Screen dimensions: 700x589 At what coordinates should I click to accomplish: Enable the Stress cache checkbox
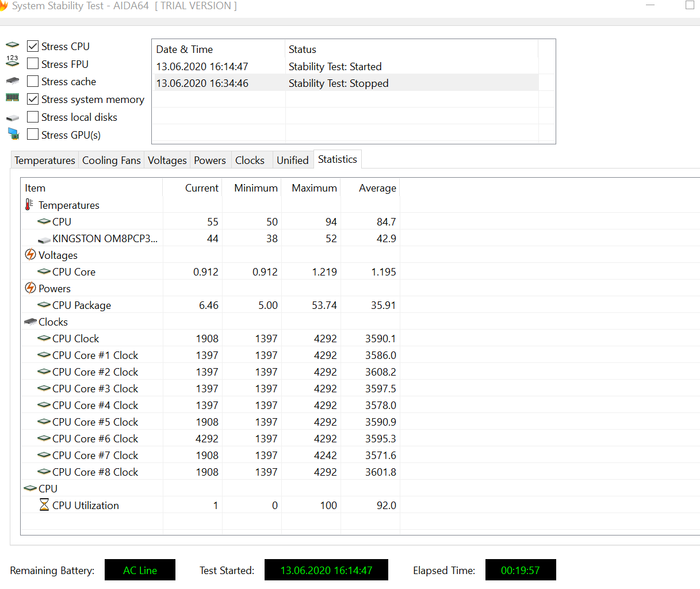pos(33,81)
